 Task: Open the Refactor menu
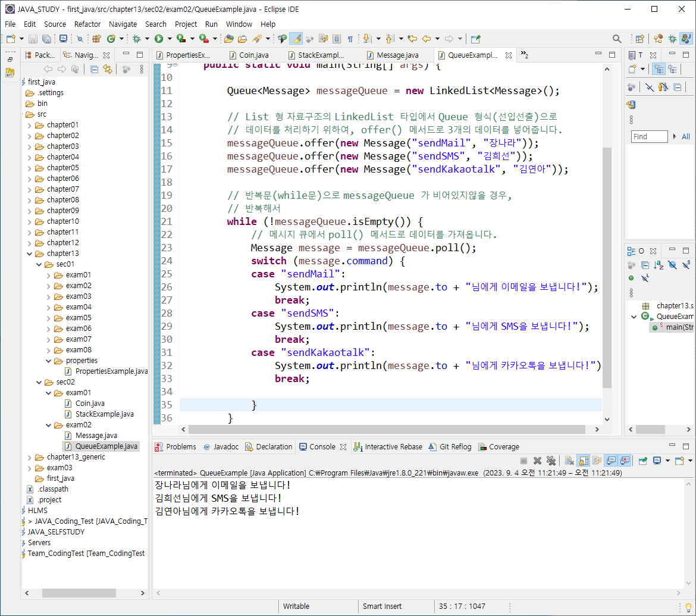(x=87, y=24)
